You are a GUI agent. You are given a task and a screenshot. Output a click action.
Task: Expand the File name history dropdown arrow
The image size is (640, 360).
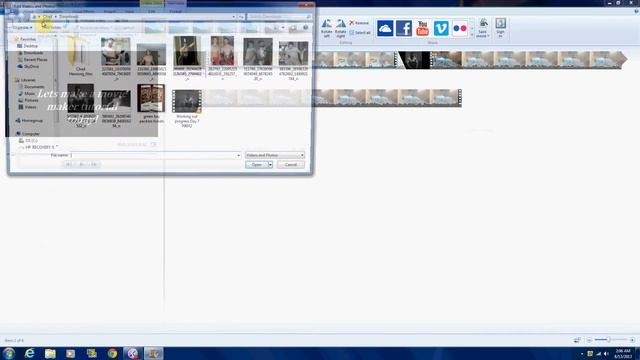click(x=238, y=155)
